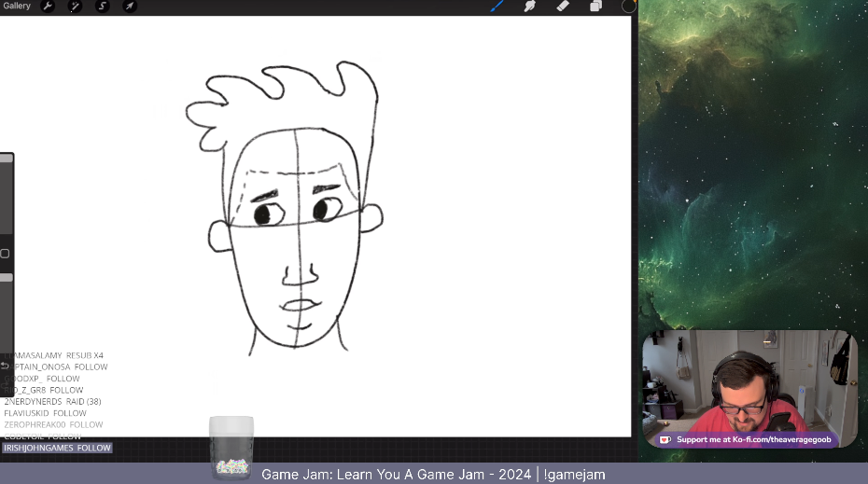Click the IRISHJOHNGAMES follow alert entry
The width and height of the screenshot is (868, 484).
(57, 448)
